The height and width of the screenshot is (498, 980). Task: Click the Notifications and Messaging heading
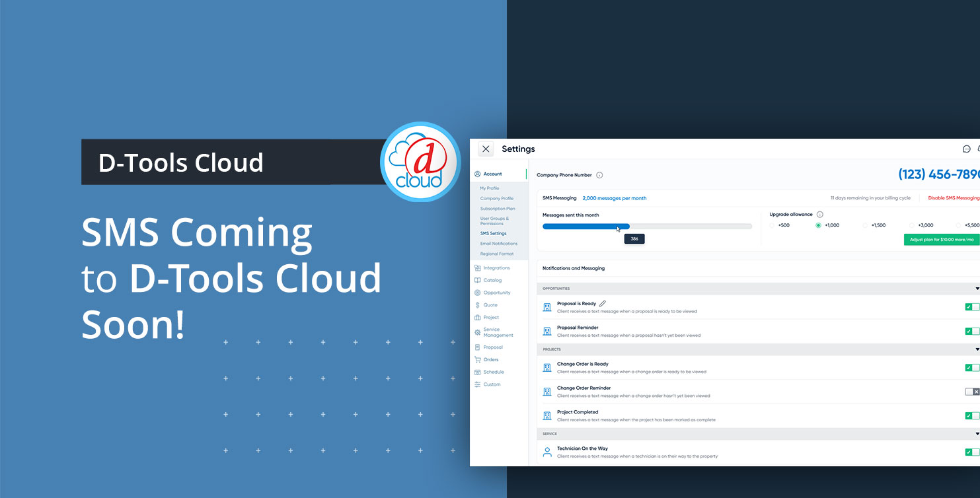[x=574, y=269]
